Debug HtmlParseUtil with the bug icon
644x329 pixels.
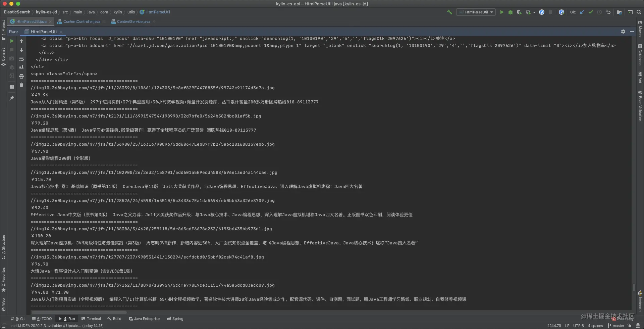coord(511,12)
